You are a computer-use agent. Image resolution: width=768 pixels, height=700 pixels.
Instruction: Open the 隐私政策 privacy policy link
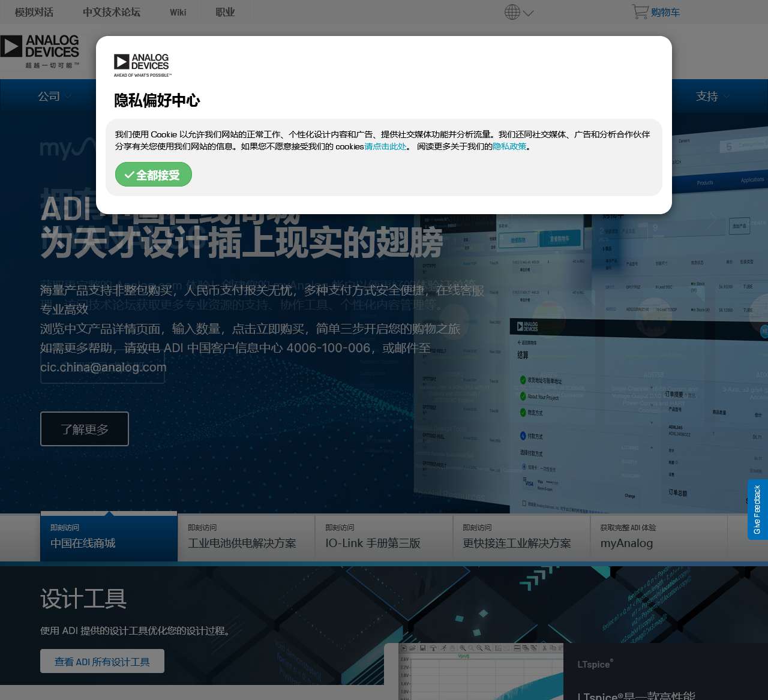point(509,146)
